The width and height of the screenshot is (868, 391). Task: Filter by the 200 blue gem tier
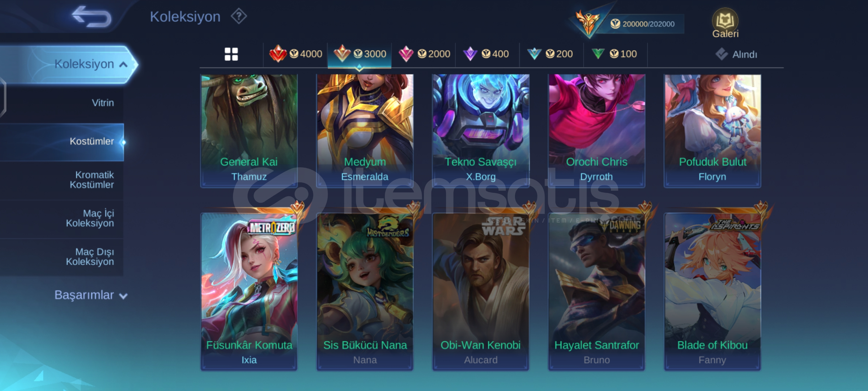[550, 54]
